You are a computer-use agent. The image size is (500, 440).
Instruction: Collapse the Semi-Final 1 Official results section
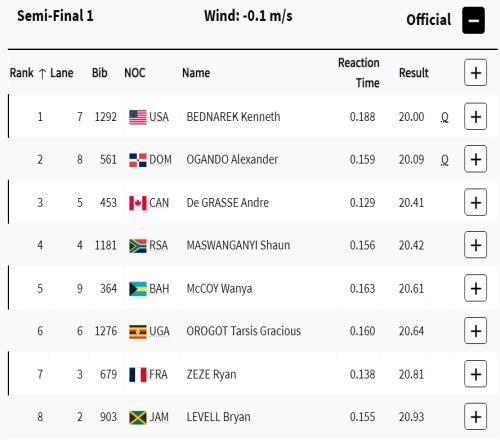[473, 20]
